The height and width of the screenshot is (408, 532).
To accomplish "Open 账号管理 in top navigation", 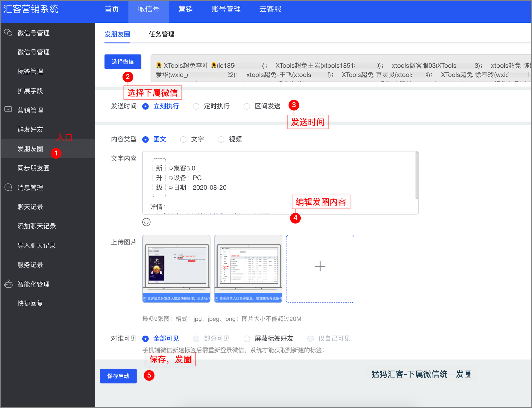I will 226,9.
